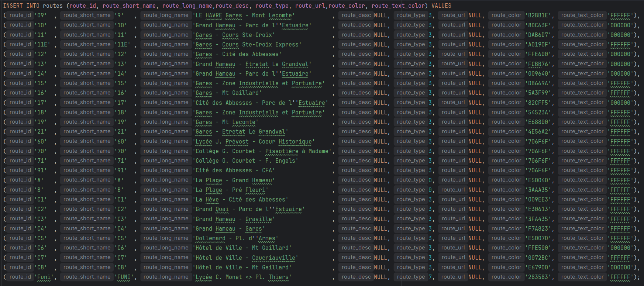Click the color value 'E50040'
The height and width of the screenshot is (286, 644).
538,180
